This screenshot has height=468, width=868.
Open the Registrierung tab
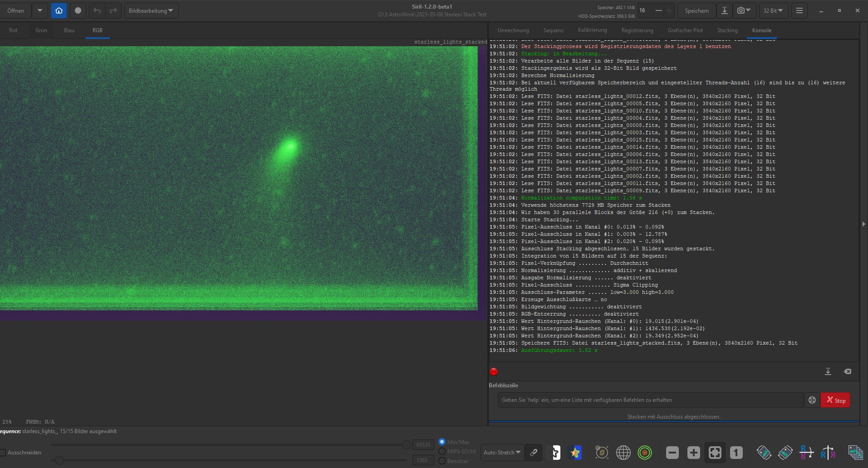[638, 30]
